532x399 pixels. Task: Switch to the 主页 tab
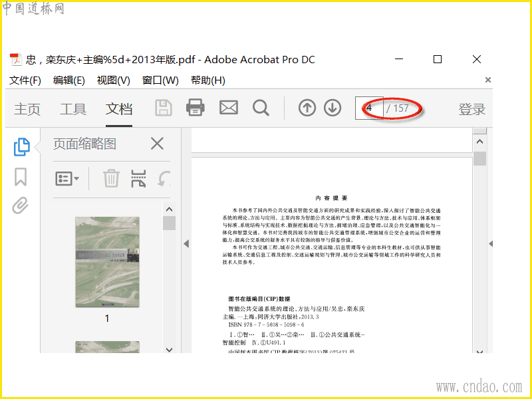click(x=27, y=109)
